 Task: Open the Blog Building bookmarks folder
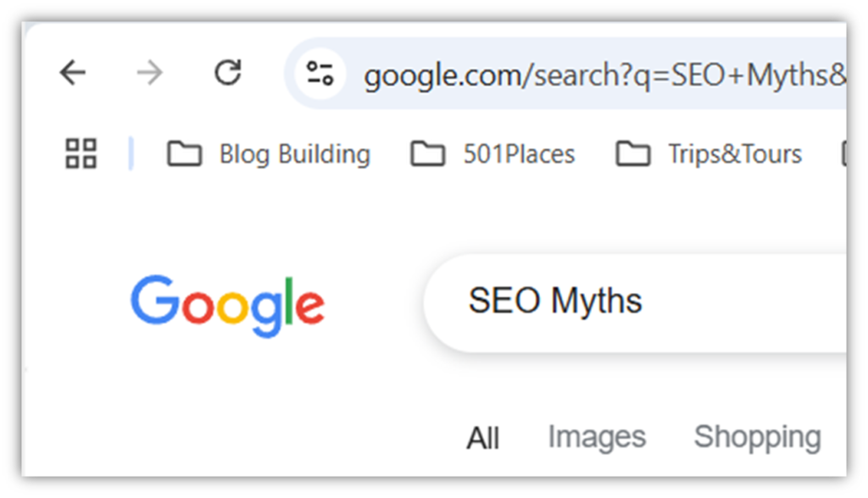coord(294,154)
